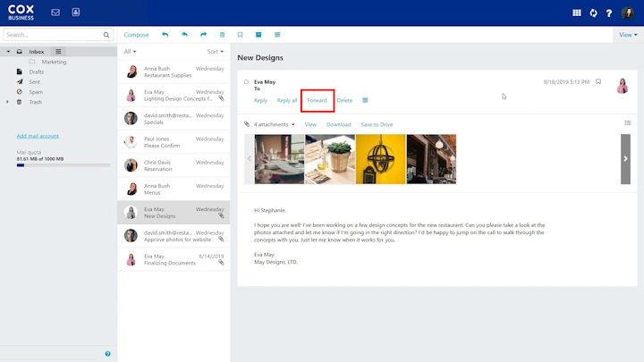Click Compose to write new email

tap(136, 35)
